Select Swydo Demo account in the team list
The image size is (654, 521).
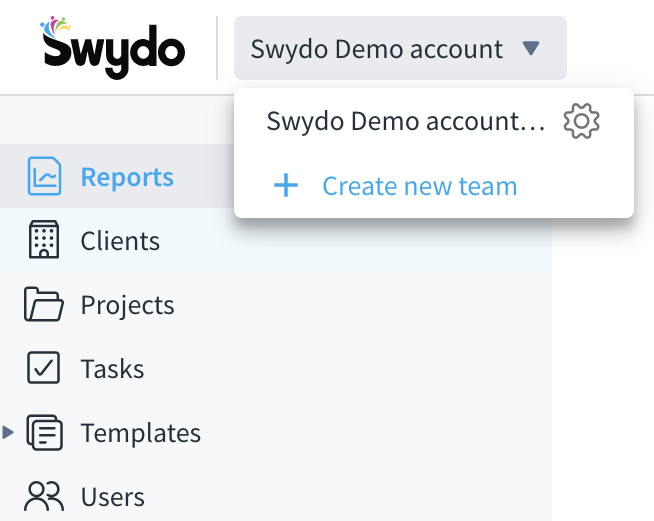405,122
